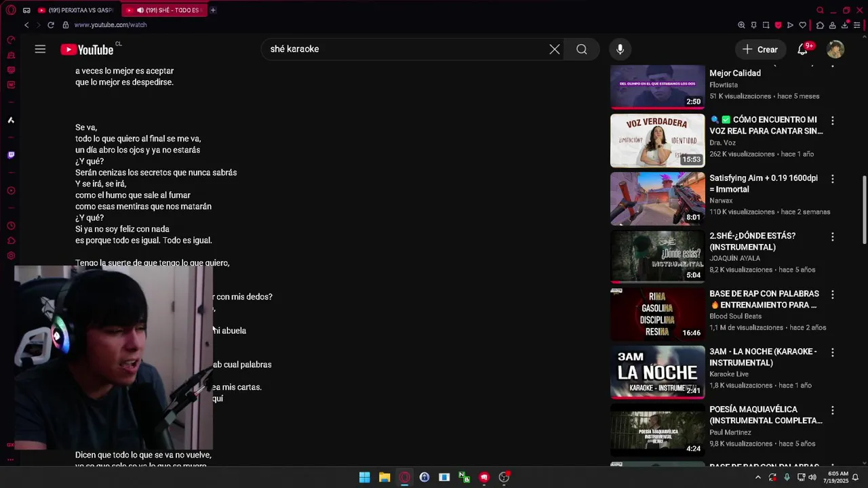Clear the search box with the X icon

pos(555,49)
